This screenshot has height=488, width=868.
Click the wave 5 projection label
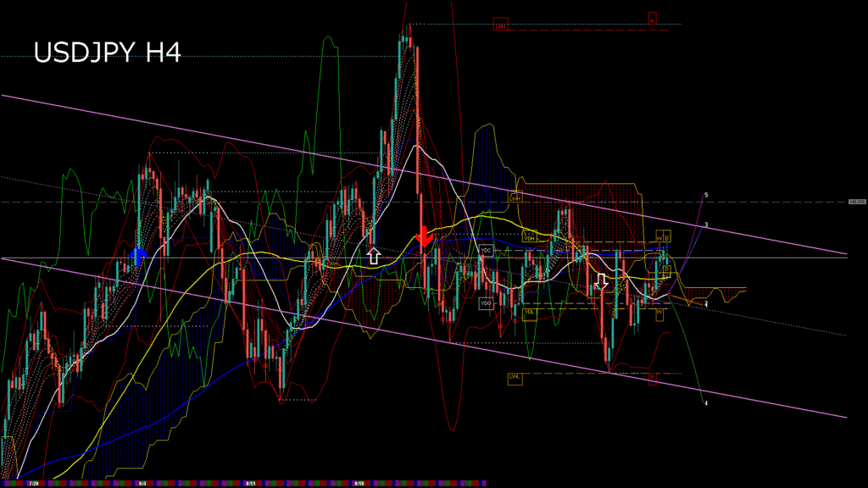pos(706,195)
